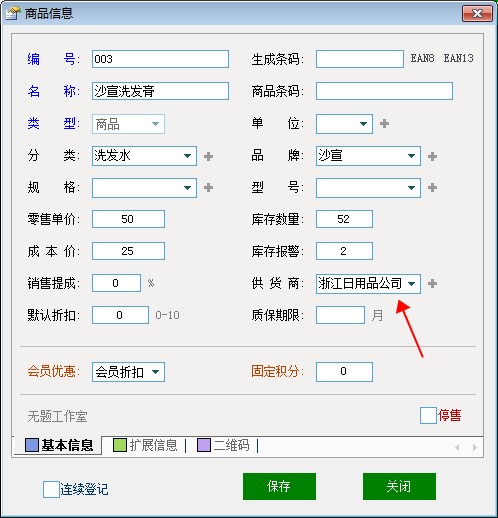Image resolution: width=498 pixels, height=518 pixels.
Task: Open the 会员折扣 dropdown
Action: (x=156, y=372)
